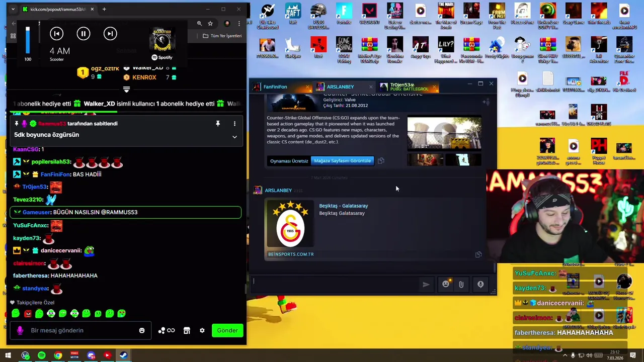This screenshot has width=644, height=362.
Task: Open the Chrome profile avatar
Action: (x=227, y=23)
